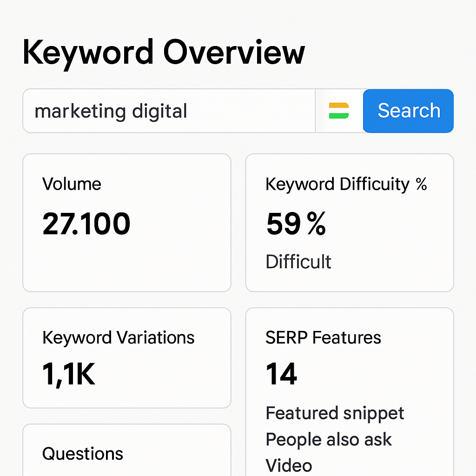Click the 1,1K variations link
This screenshot has height=476, width=476.
click(x=68, y=374)
